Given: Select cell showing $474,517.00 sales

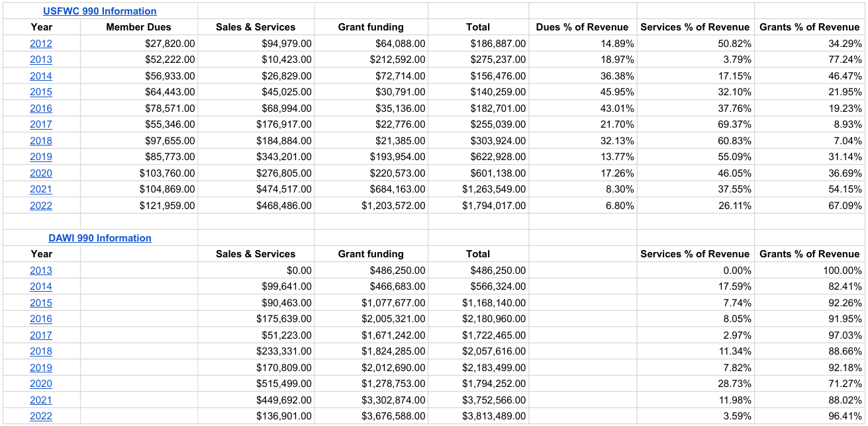Looking at the screenshot, I should [256, 189].
